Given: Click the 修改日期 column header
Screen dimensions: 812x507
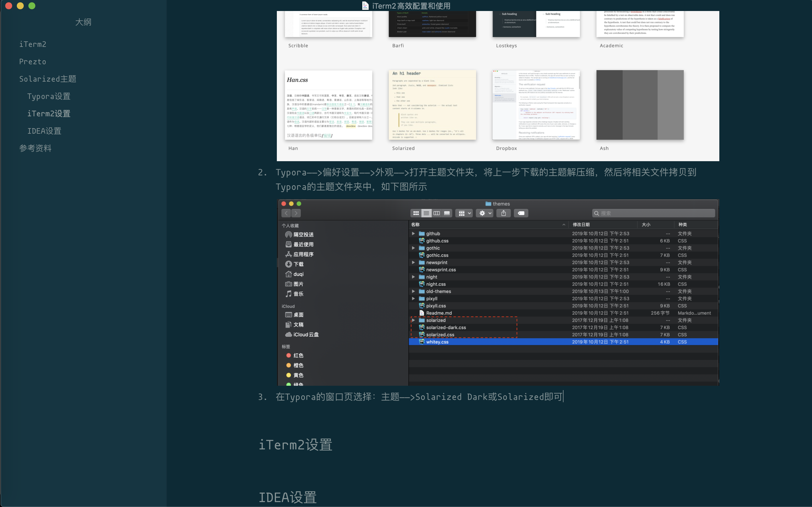Looking at the screenshot, I should (x=581, y=225).
